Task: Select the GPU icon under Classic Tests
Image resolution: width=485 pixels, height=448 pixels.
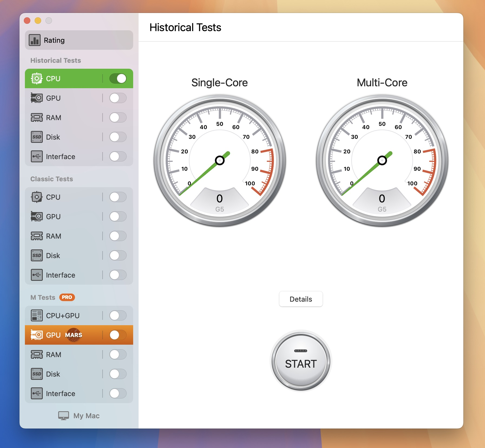Action: click(x=37, y=216)
